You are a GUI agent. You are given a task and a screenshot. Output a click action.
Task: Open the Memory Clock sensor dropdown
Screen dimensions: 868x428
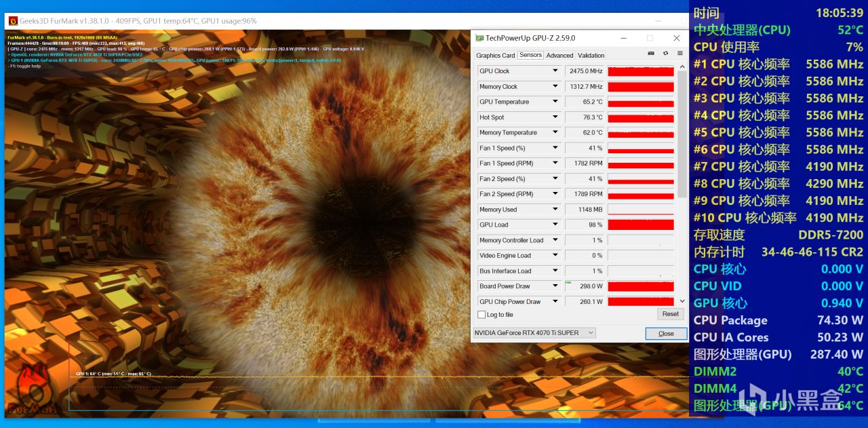(555, 87)
